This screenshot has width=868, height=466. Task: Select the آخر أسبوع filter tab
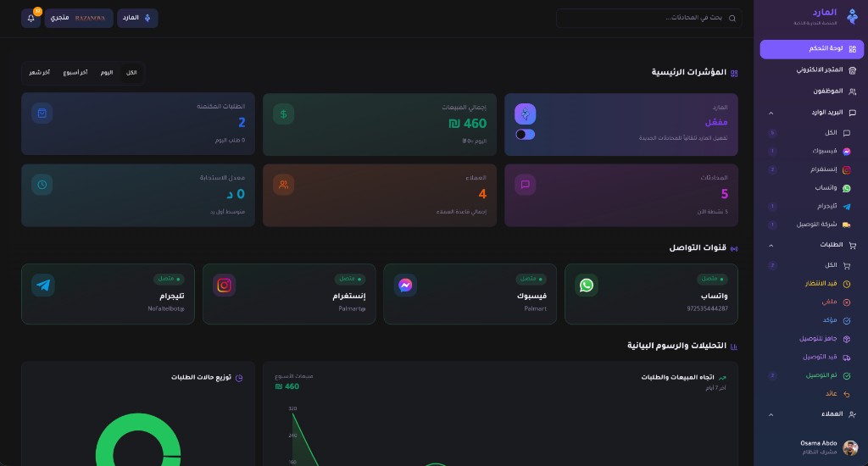coord(75,73)
